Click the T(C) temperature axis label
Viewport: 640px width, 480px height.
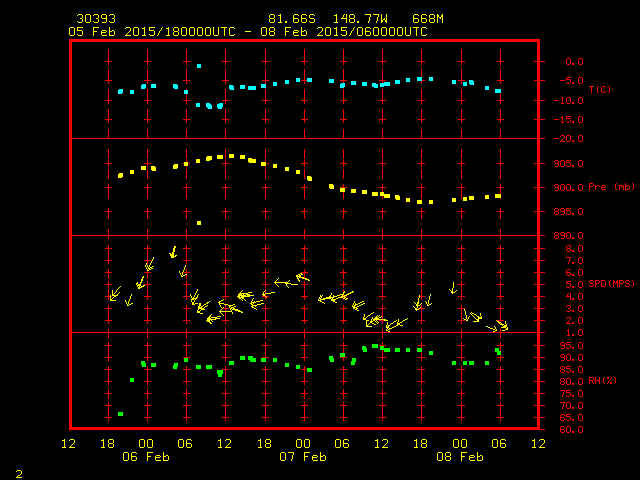[x=600, y=90]
